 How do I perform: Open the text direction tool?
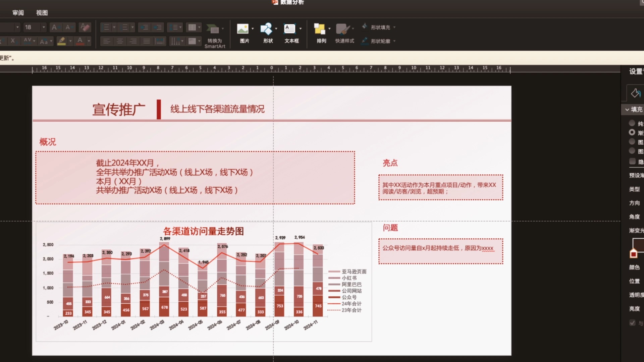177,41
